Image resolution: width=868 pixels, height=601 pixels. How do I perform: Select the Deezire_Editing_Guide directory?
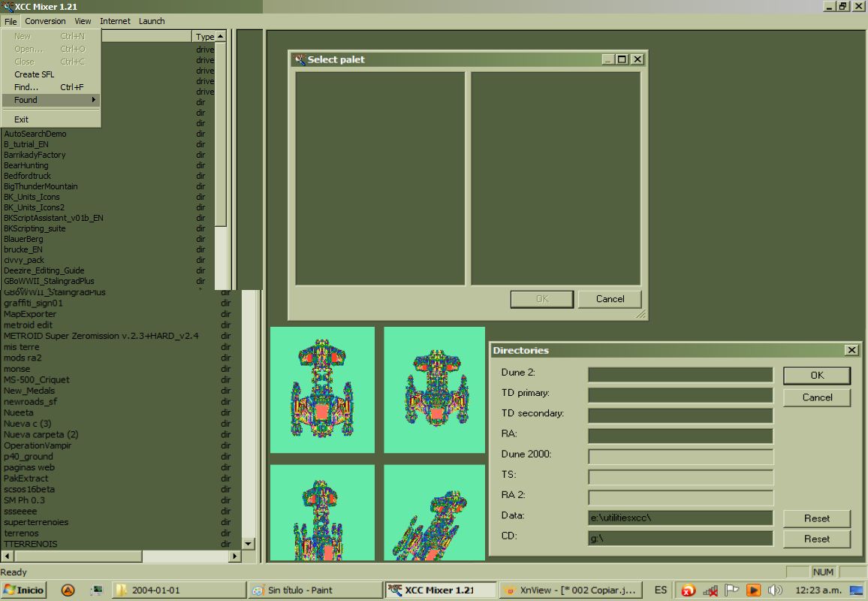[44, 271]
